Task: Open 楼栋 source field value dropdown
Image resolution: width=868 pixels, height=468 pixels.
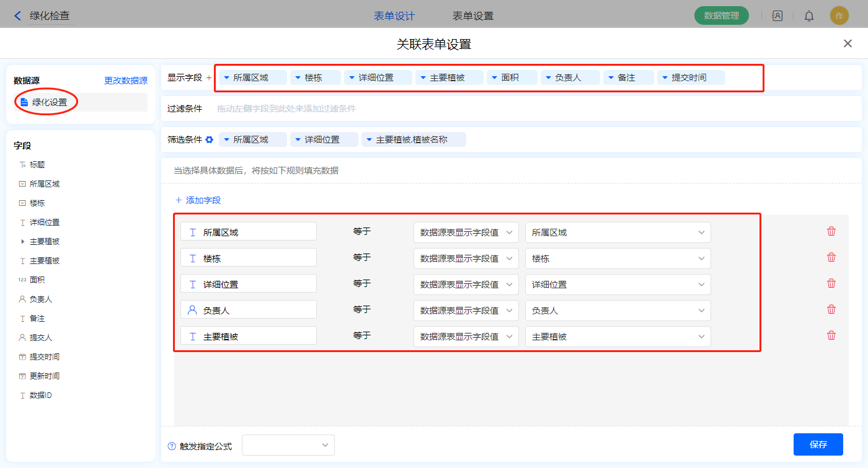Action: click(x=618, y=258)
